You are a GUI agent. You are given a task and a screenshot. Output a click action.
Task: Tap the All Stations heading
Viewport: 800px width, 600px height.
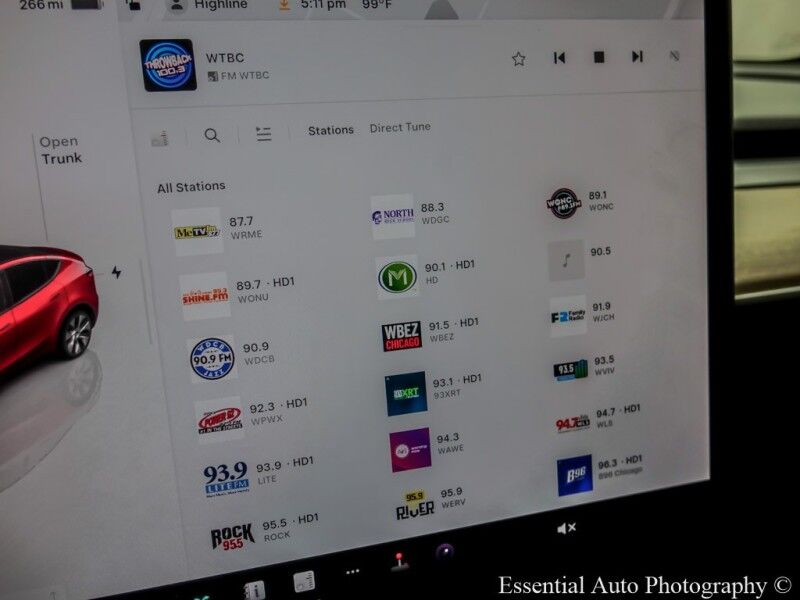[x=191, y=187]
